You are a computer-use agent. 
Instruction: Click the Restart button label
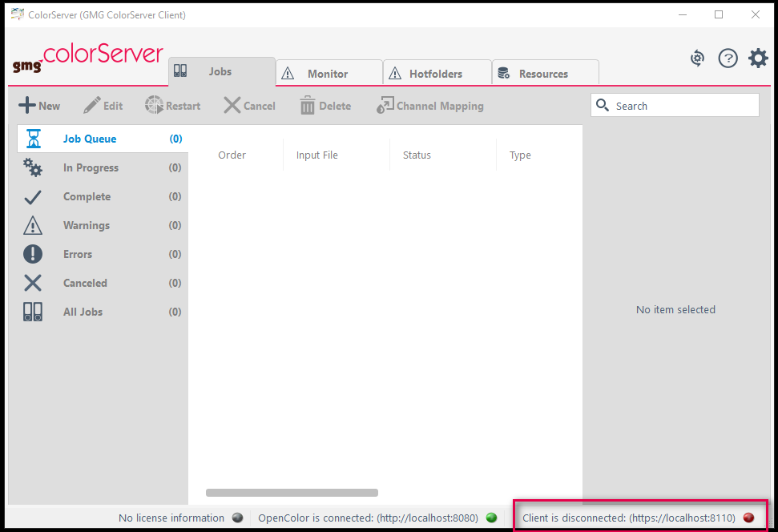pyautogui.click(x=183, y=106)
